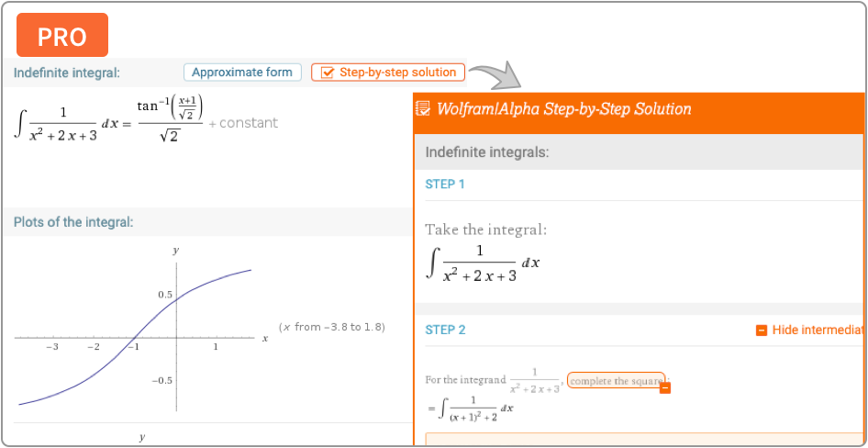This screenshot has height=448, width=868.
Task: Click the complete the square hint
Action: (614, 380)
